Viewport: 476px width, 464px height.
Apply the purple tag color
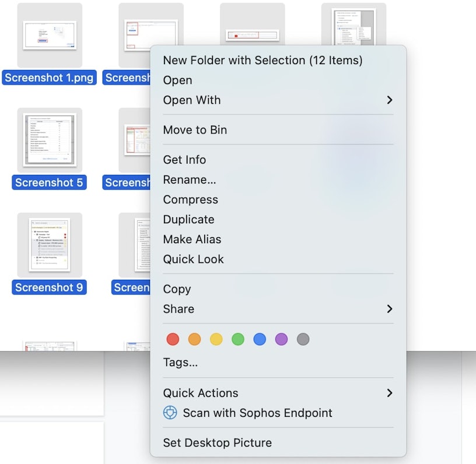(x=281, y=339)
